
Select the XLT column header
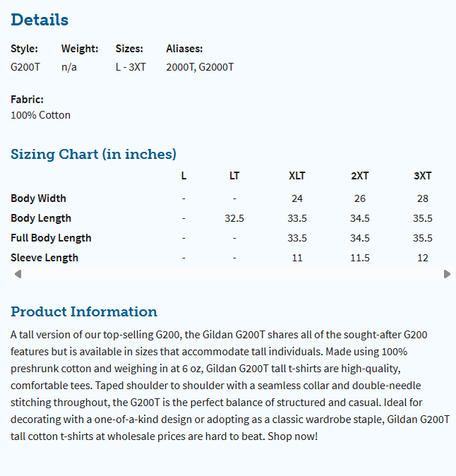click(297, 176)
